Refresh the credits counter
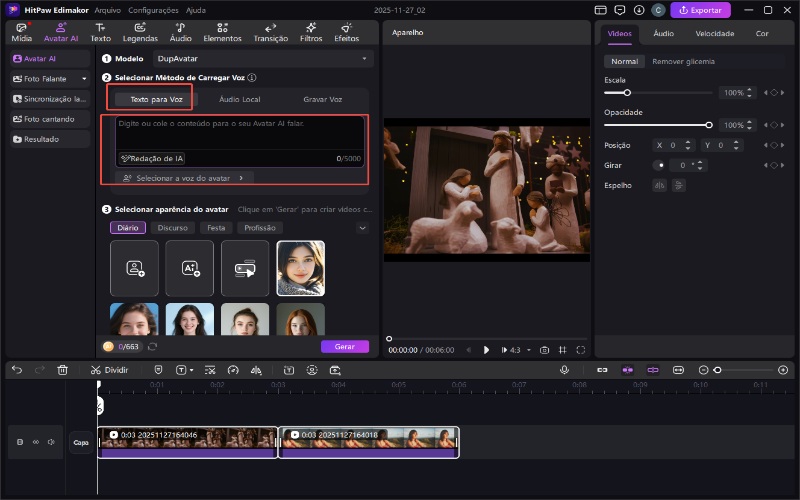800x500 pixels. click(x=152, y=346)
